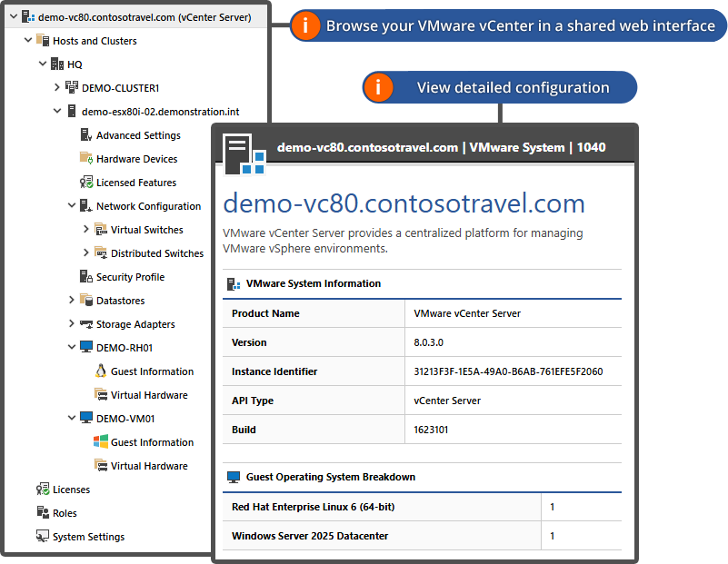Expand the Storage Adapters node

click(72, 323)
